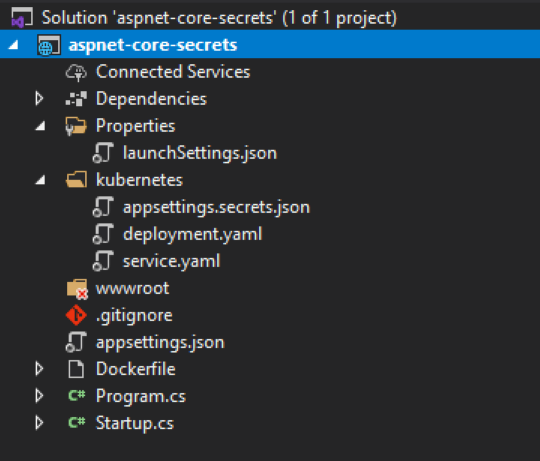Click the Connected Services cloud icon
The image size is (540, 461).
pos(76,72)
